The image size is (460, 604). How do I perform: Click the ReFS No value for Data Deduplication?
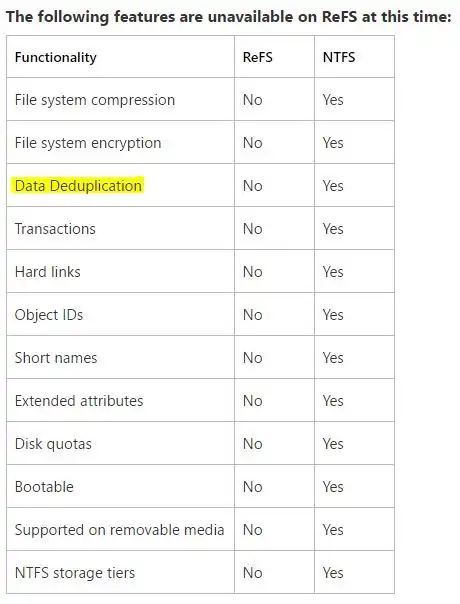click(252, 186)
